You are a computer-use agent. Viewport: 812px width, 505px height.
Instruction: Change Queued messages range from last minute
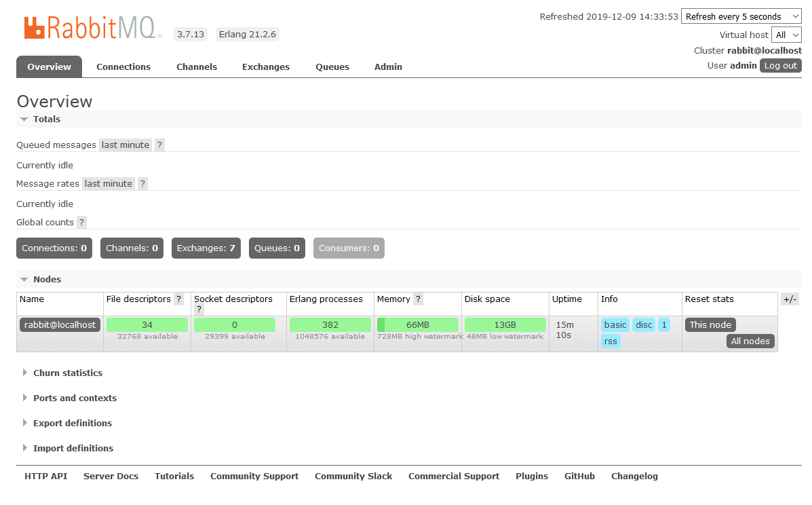125,145
